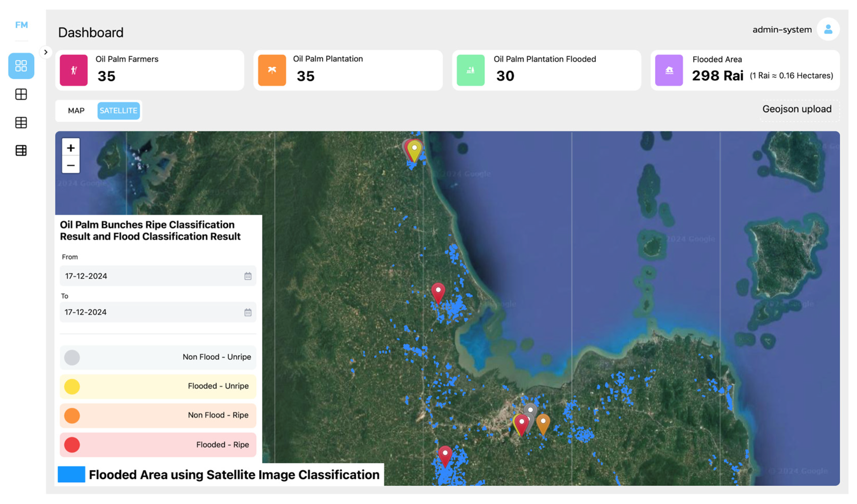Zoom in the map with the plus button
Screen dimensions: 857x504
click(71, 148)
